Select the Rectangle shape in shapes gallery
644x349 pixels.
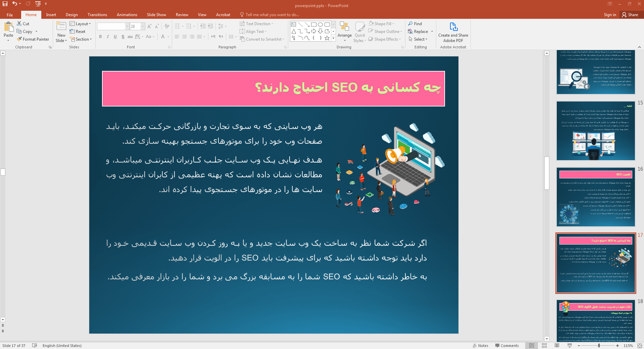pyautogui.click(x=314, y=25)
